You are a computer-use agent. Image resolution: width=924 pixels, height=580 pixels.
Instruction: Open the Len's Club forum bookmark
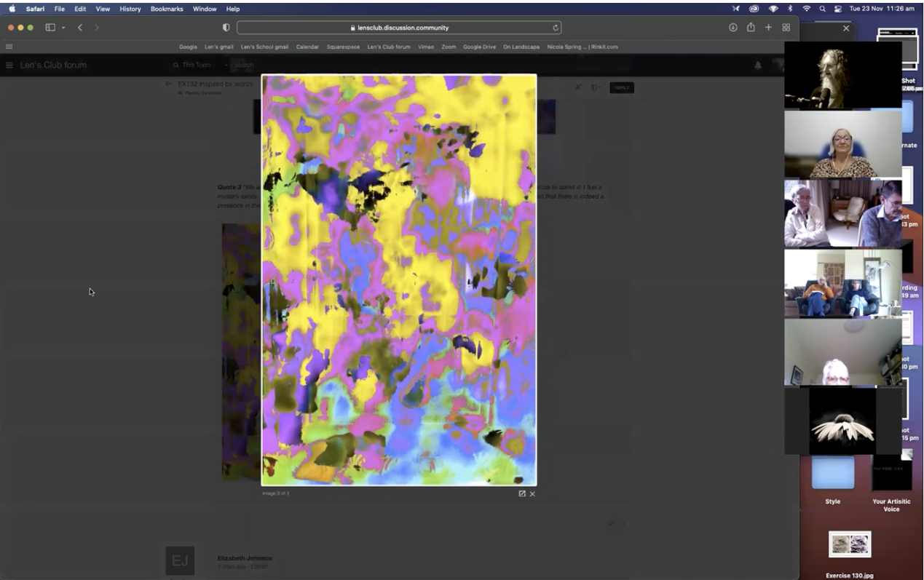pos(389,47)
